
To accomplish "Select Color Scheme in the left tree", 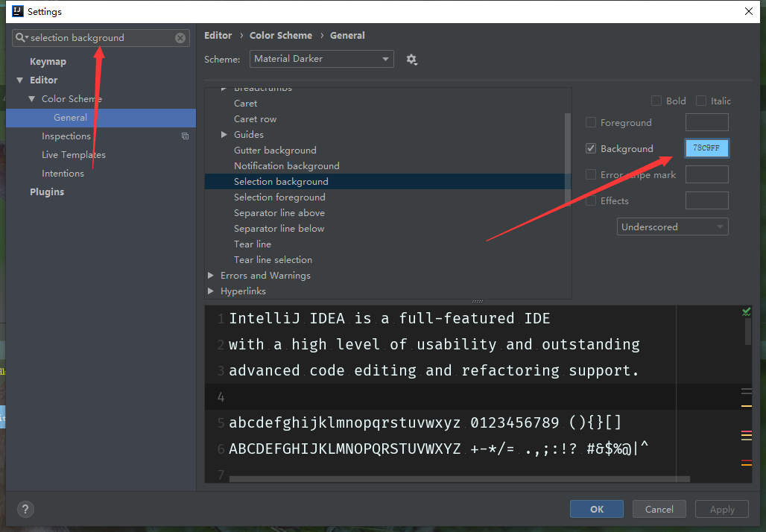I will (72, 98).
